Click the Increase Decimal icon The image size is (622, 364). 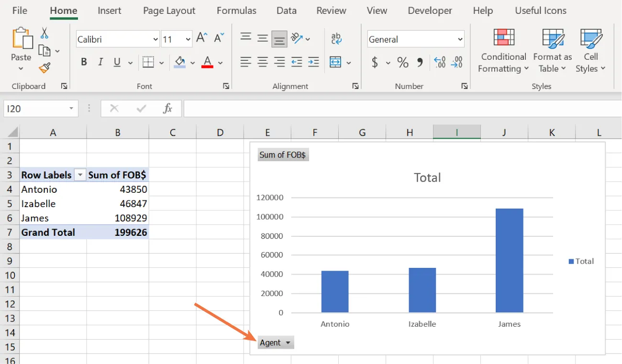(x=440, y=62)
